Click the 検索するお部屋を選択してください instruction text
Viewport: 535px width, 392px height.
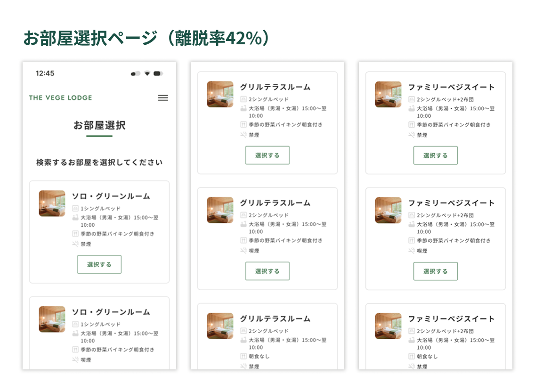(99, 162)
